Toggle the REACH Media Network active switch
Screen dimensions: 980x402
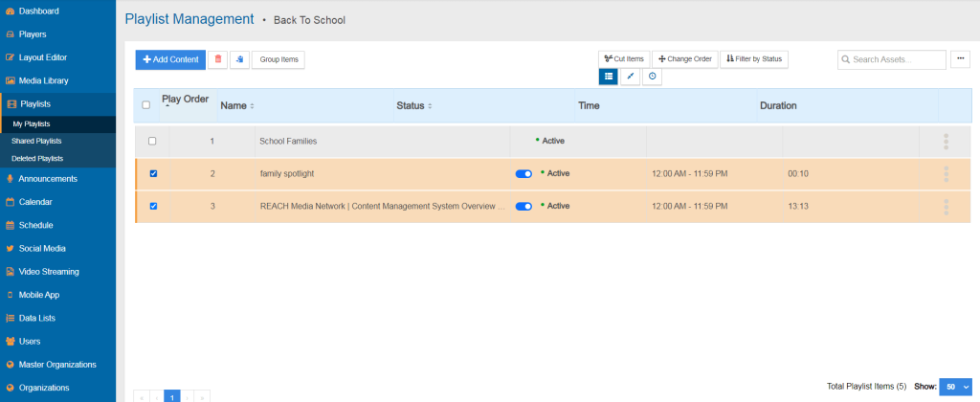(523, 206)
